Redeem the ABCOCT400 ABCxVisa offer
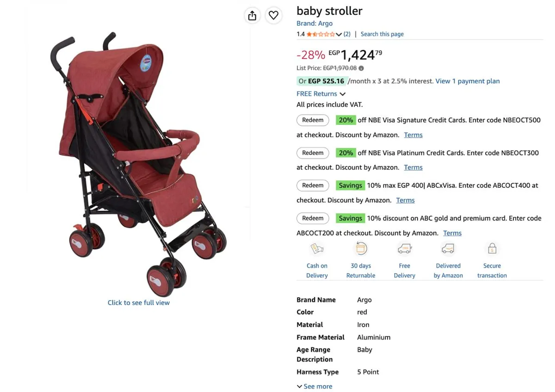The height and width of the screenshot is (392, 555). pyautogui.click(x=313, y=186)
